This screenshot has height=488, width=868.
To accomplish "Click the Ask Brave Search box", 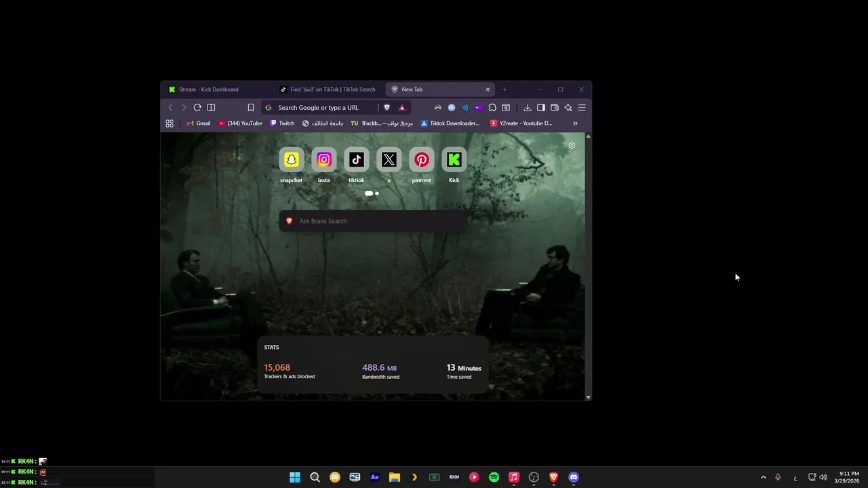I will 372,221.
